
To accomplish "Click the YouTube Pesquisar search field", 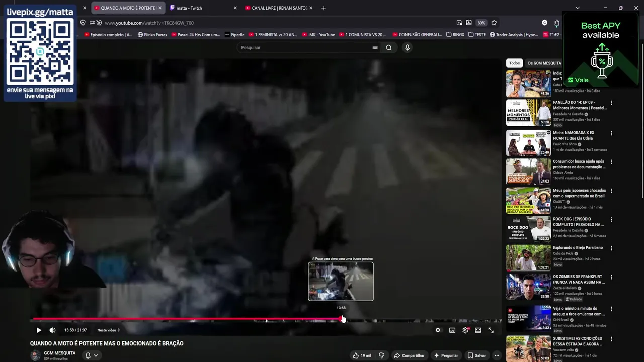I will pyautogui.click(x=304, y=47).
